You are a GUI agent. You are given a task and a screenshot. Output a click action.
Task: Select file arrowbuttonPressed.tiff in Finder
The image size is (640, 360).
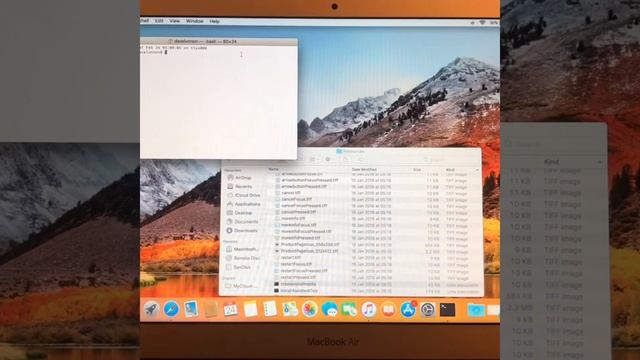[304, 186]
